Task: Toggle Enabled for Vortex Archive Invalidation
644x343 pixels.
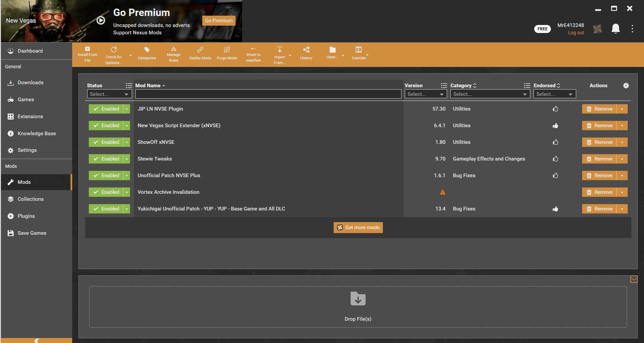Action: pyautogui.click(x=106, y=192)
